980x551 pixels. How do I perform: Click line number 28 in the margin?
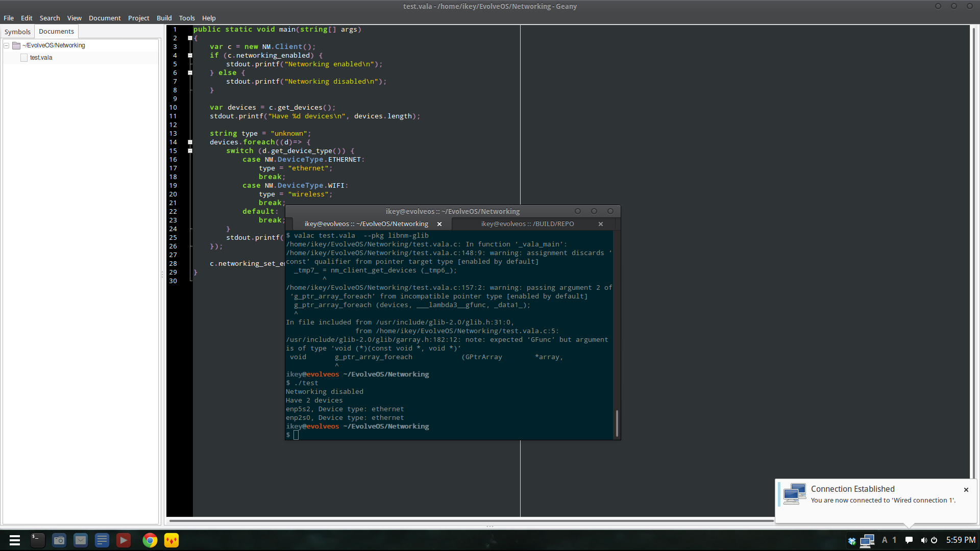[173, 264]
